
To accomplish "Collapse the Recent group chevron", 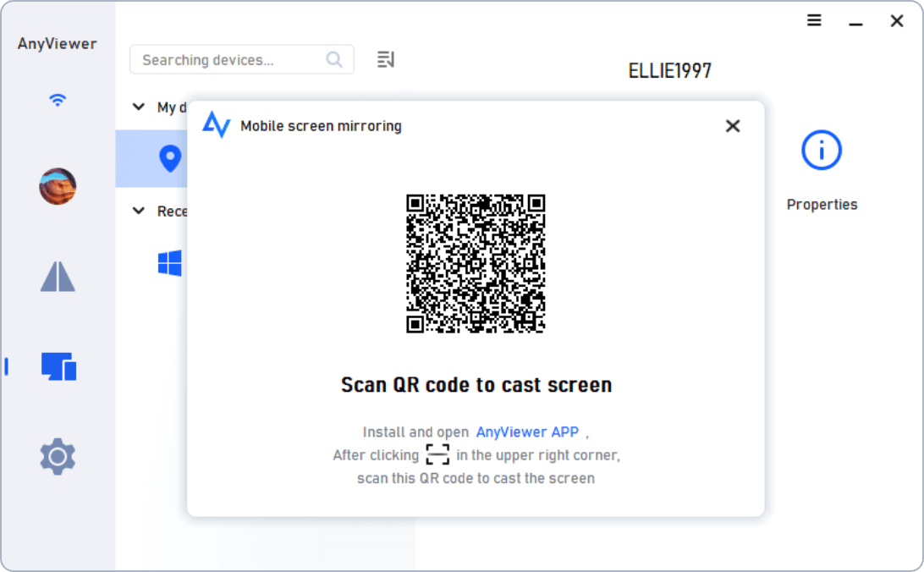I will (x=139, y=211).
